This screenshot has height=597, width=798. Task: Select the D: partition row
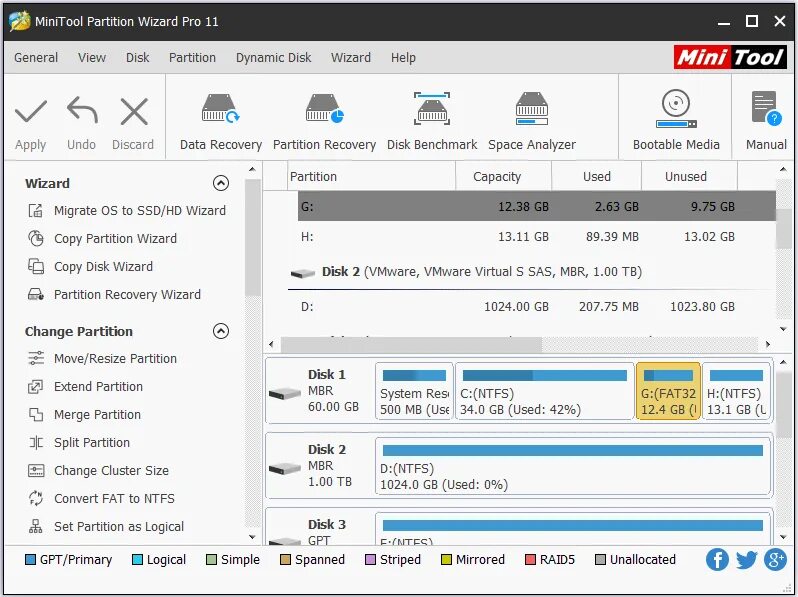click(x=536, y=306)
